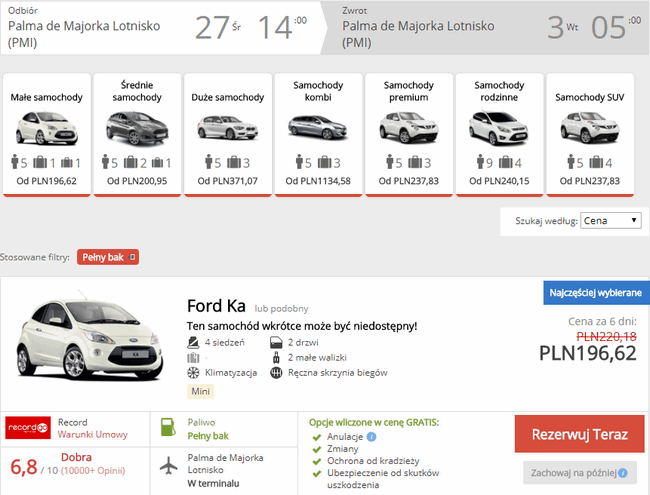Click the 6,8 rating score
Image resolution: width=650 pixels, height=495 pixels.
(x=24, y=467)
